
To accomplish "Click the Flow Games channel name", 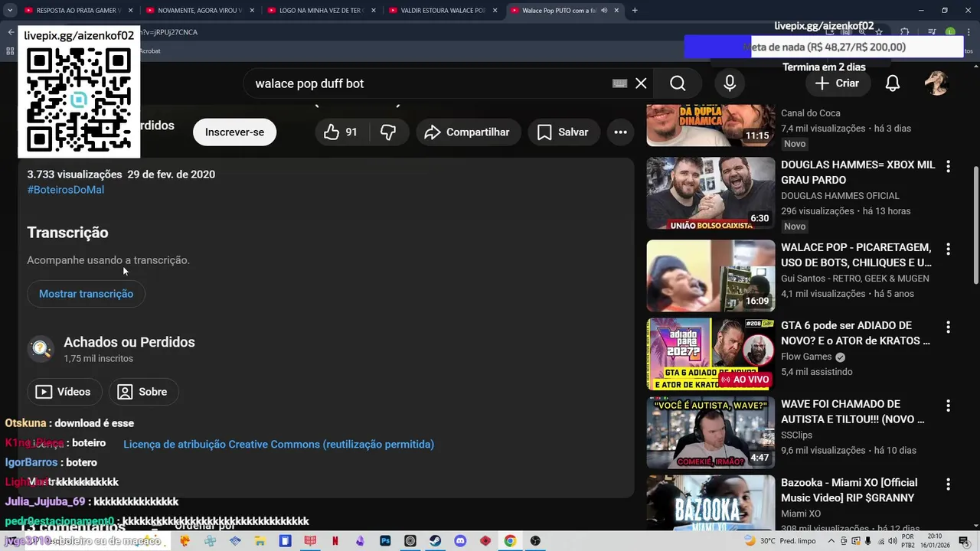I will tap(806, 357).
